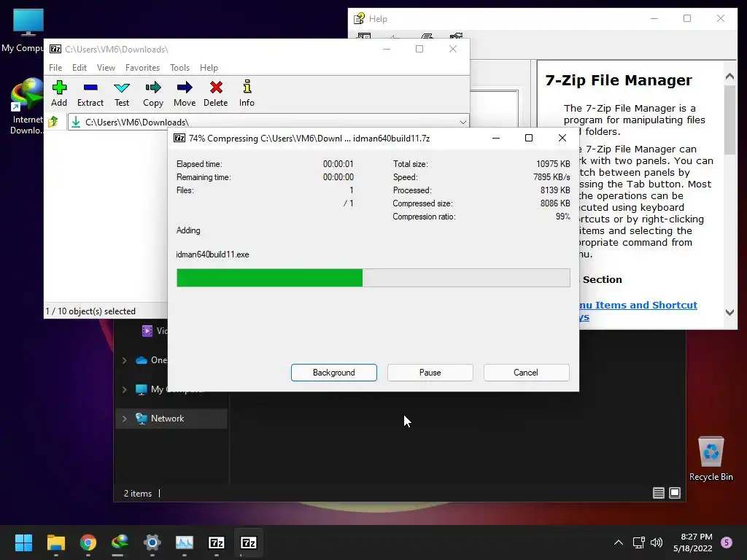Image resolution: width=747 pixels, height=560 pixels.
Task: Open File Explorer from the taskbar
Action: tap(55, 542)
